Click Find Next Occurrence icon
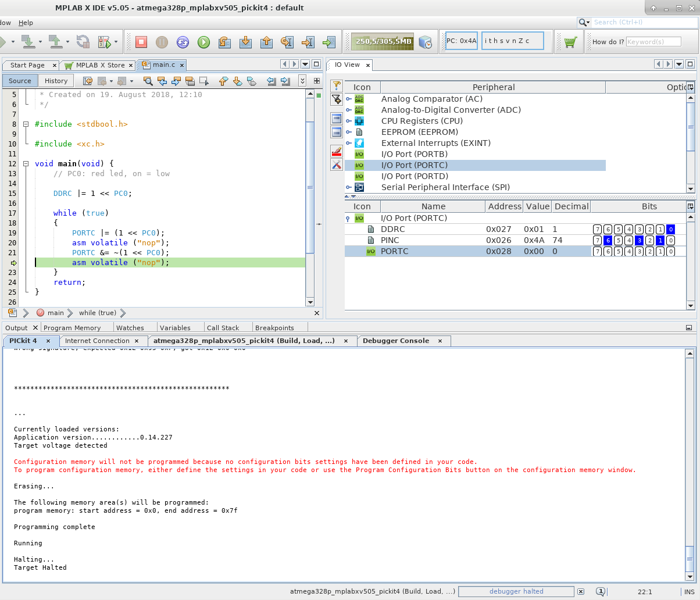The width and height of the screenshot is (700, 600). pos(176,81)
